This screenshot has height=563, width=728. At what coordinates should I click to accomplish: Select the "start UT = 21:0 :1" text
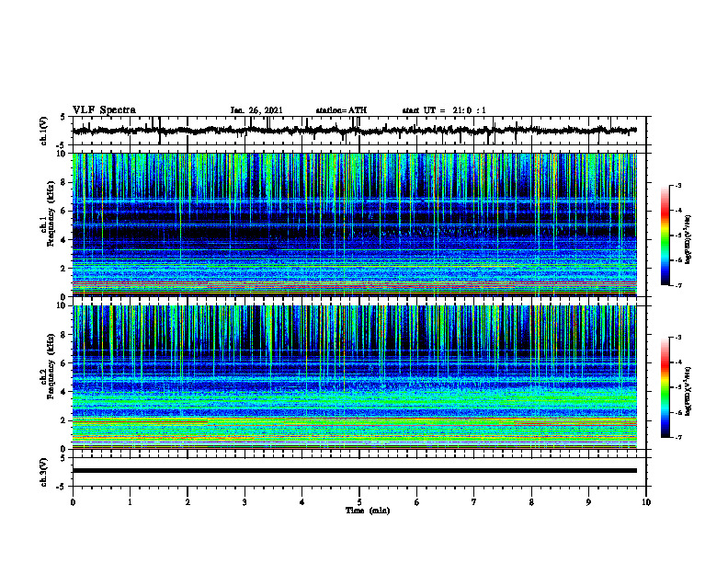[444, 110]
